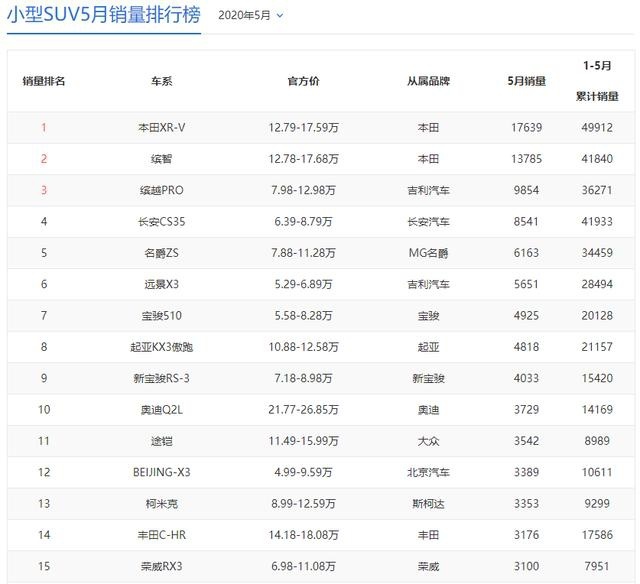Image resolution: width=640 pixels, height=584 pixels.
Task: Open the 起亚KX3傲跑 car series link
Action: [162, 347]
